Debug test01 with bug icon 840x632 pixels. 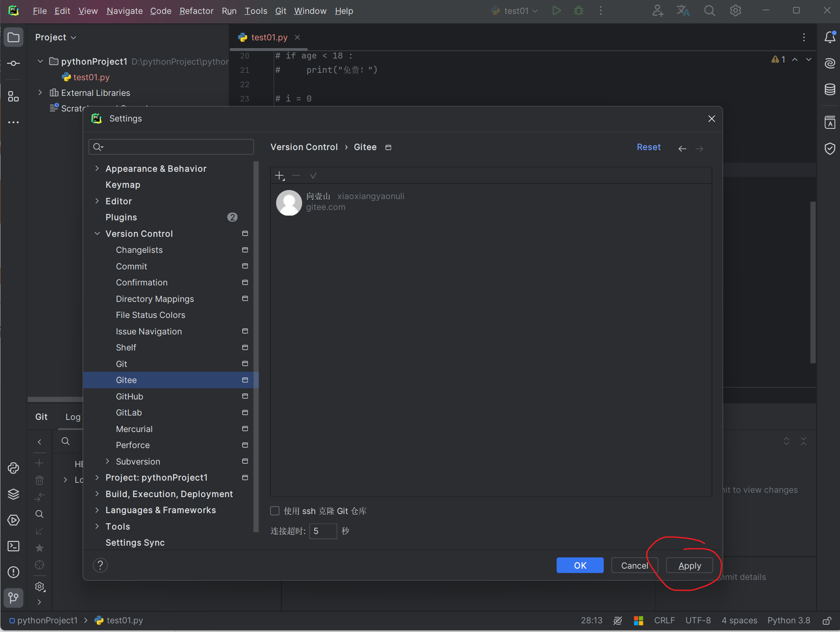click(579, 11)
